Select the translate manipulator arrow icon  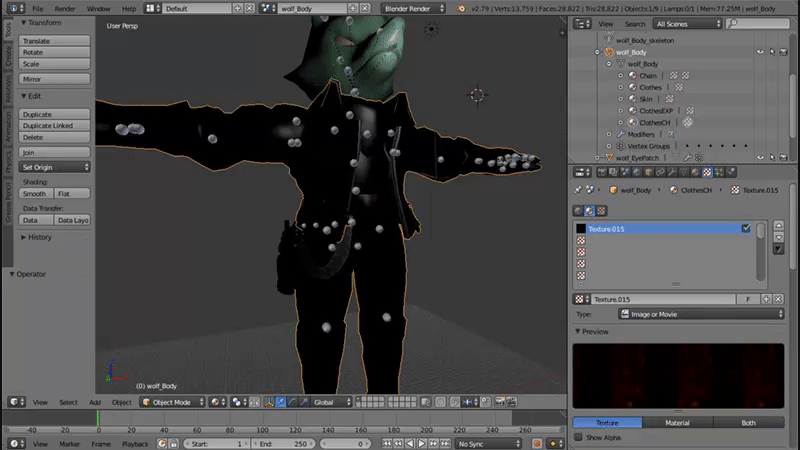281,402
